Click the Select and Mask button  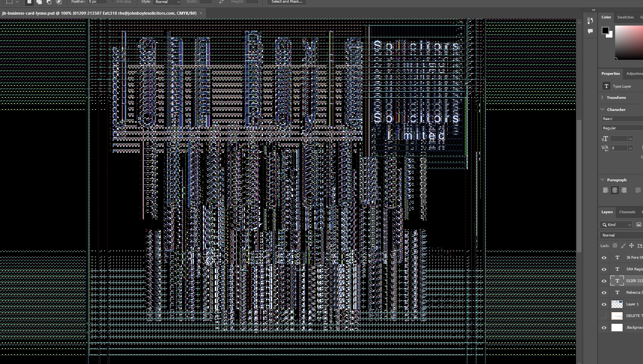(287, 2)
